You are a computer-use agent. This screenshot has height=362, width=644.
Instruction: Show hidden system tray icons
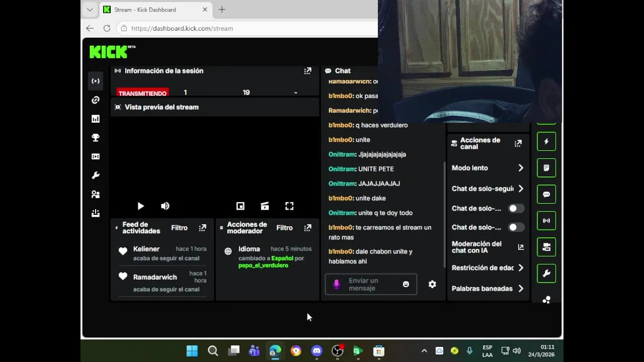click(424, 351)
